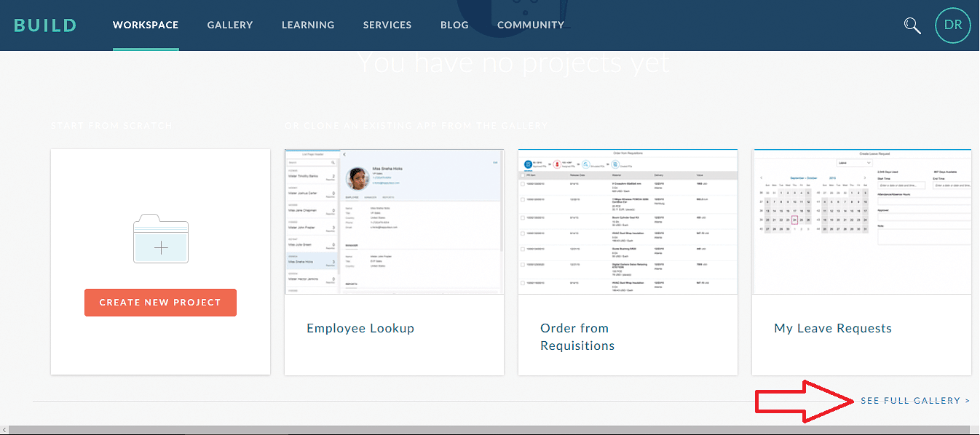
Task: Click the Employee Lookup title
Action: tap(360, 328)
